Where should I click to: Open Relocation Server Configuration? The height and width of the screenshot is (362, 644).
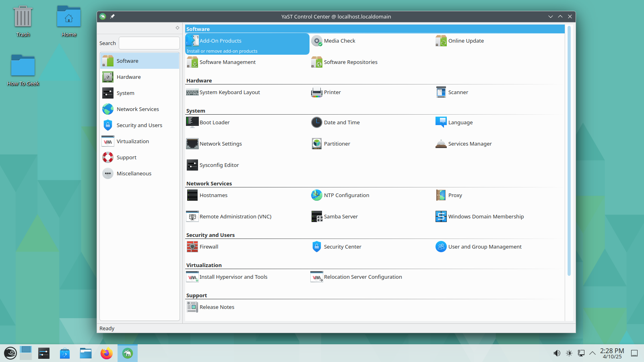coord(356,277)
